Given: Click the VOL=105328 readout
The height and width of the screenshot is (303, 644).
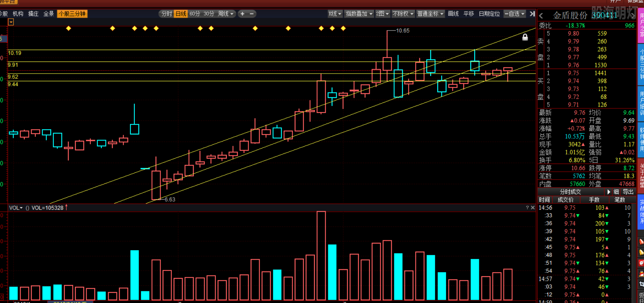Looking at the screenshot, I should point(48,208).
